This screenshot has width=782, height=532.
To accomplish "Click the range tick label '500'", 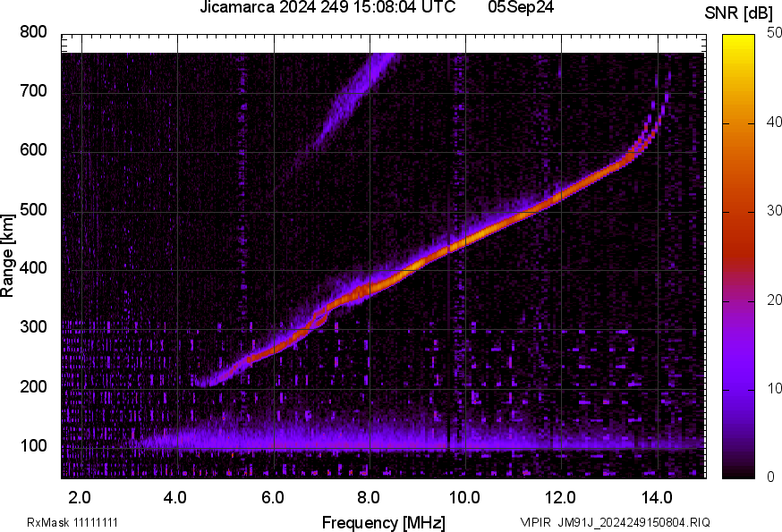I will point(33,209).
